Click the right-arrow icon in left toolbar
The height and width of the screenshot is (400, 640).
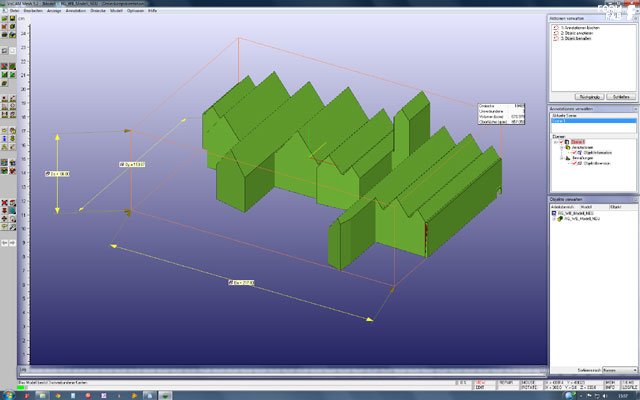(12, 243)
